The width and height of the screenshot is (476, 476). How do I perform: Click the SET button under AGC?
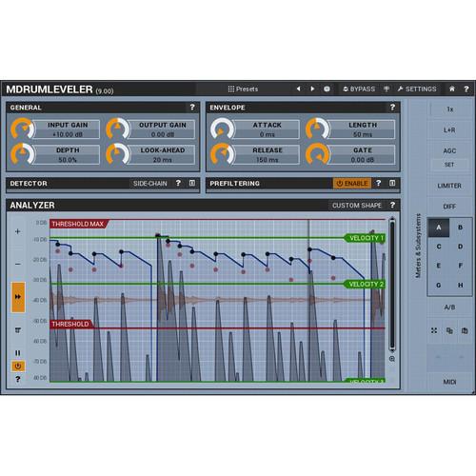(449, 165)
